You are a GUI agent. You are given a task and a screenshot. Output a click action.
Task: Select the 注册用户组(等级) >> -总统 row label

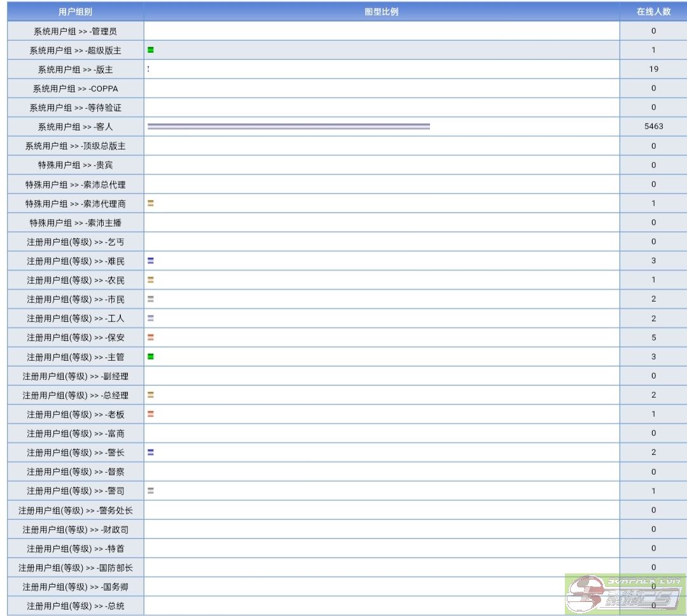coord(75,606)
